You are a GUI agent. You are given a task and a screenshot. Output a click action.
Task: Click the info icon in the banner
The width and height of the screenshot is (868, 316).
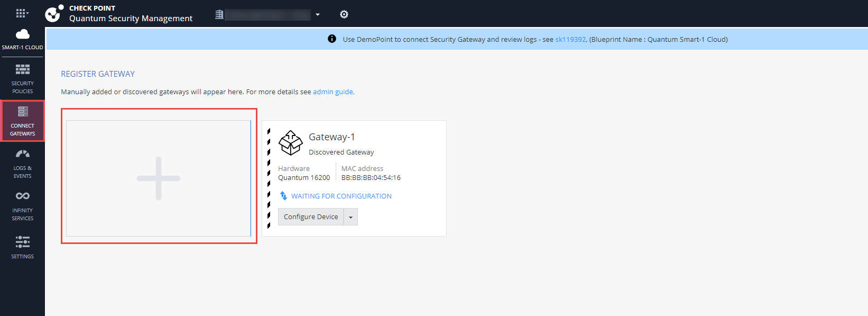coord(332,39)
